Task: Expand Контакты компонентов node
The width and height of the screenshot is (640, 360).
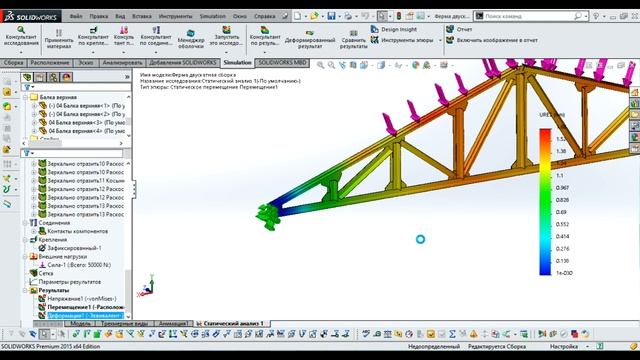Action: tap(34, 231)
